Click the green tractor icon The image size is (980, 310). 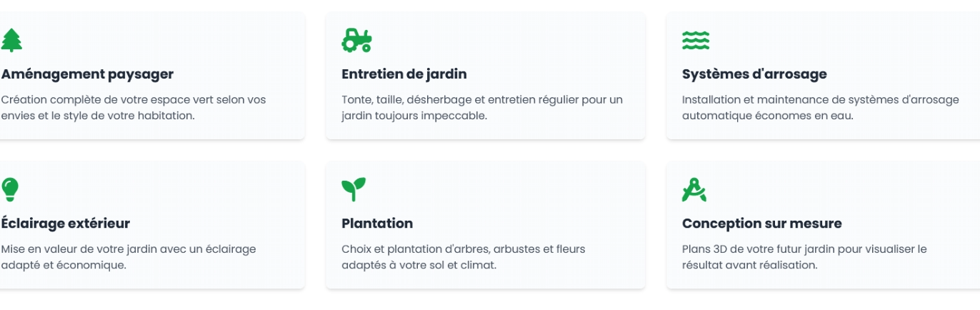coord(356,41)
